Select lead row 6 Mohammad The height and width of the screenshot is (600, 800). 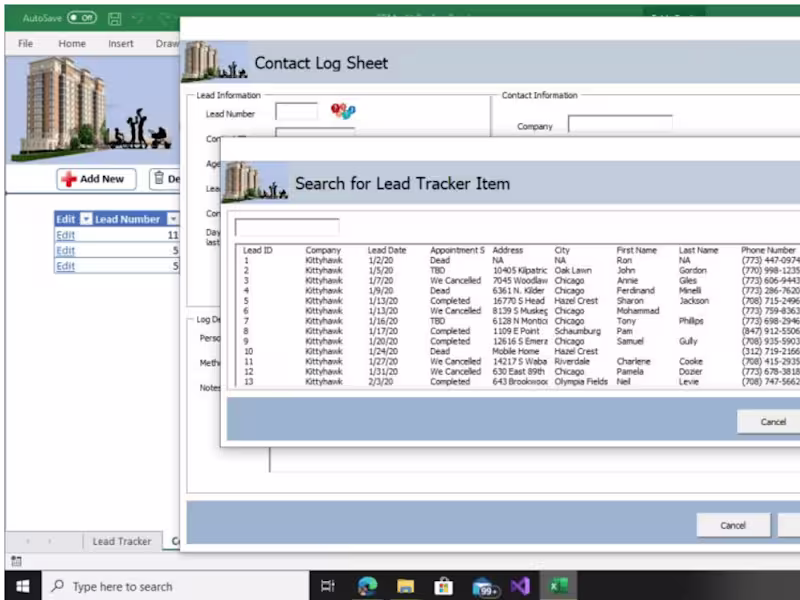point(518,311)
